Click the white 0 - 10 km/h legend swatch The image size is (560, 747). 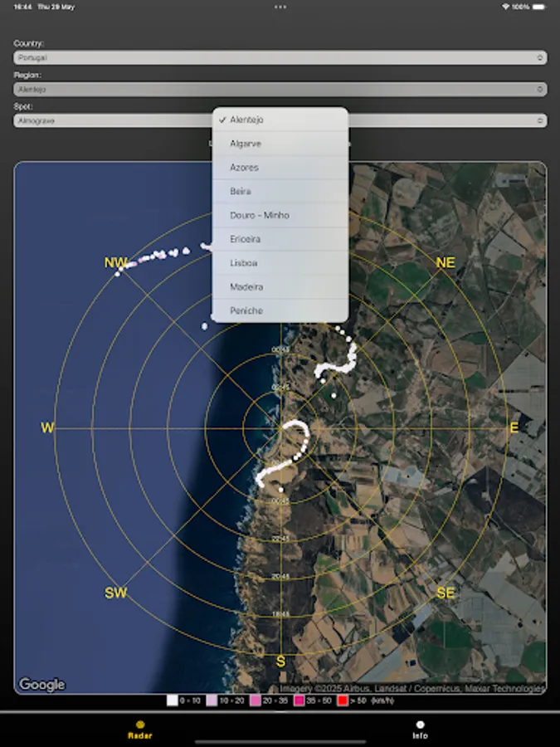pyautogui.click(x=172, y=701)
